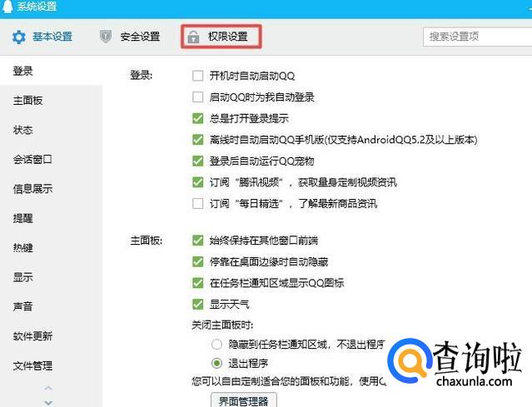Open 信息展示 sidebar section
The height and width of the screenshot is (407, 532).
click(x=32, y=189)
